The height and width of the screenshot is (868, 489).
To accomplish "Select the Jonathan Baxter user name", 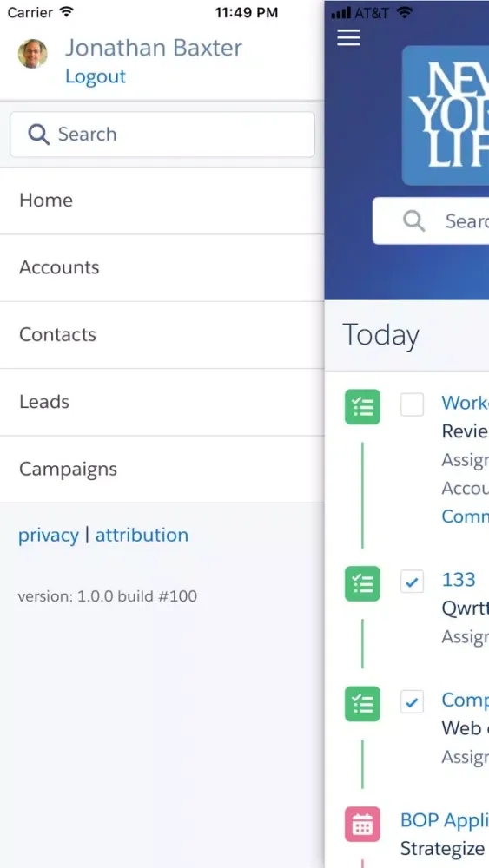I will [154, 48].
